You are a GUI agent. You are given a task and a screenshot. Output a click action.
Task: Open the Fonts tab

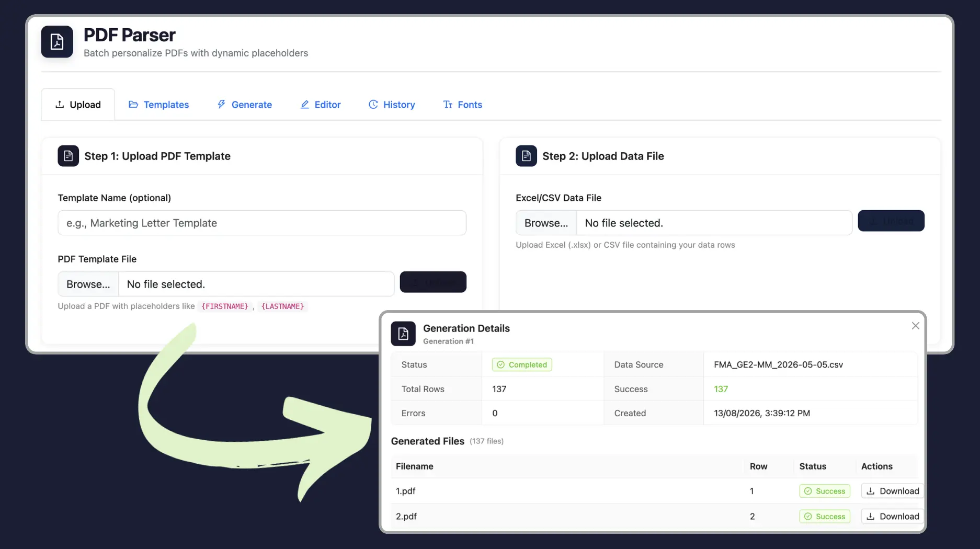tap(463, 105)
